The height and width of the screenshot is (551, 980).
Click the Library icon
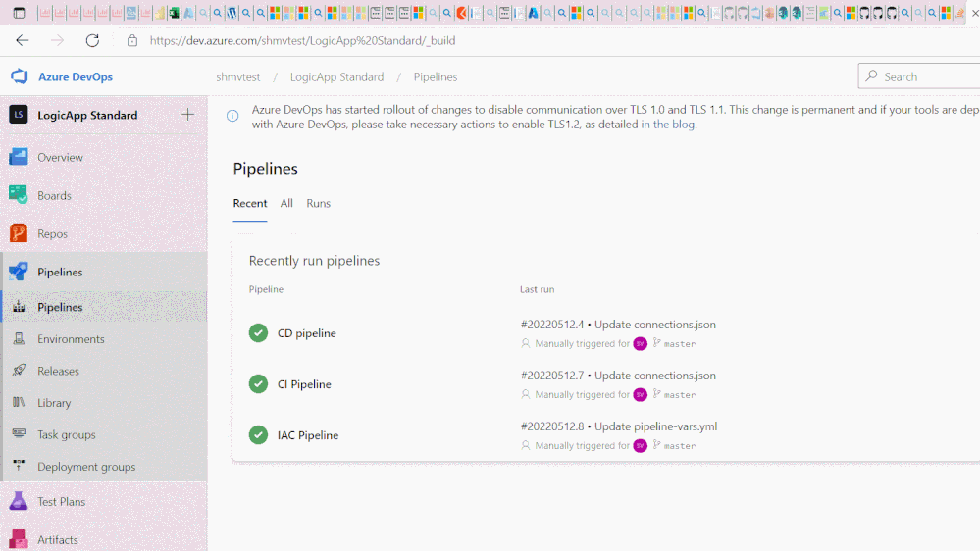tap(19, 402)
